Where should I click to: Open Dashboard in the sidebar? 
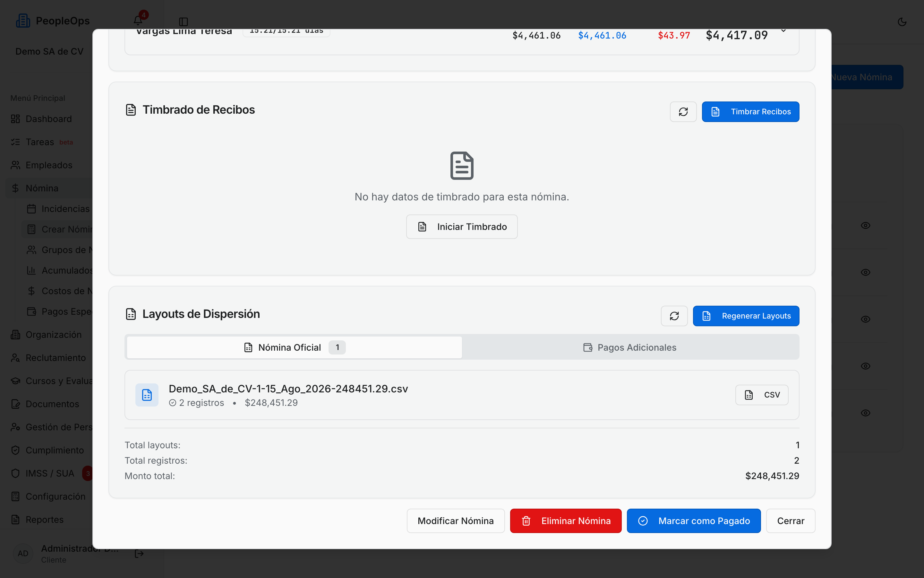(x=49, y=119)
